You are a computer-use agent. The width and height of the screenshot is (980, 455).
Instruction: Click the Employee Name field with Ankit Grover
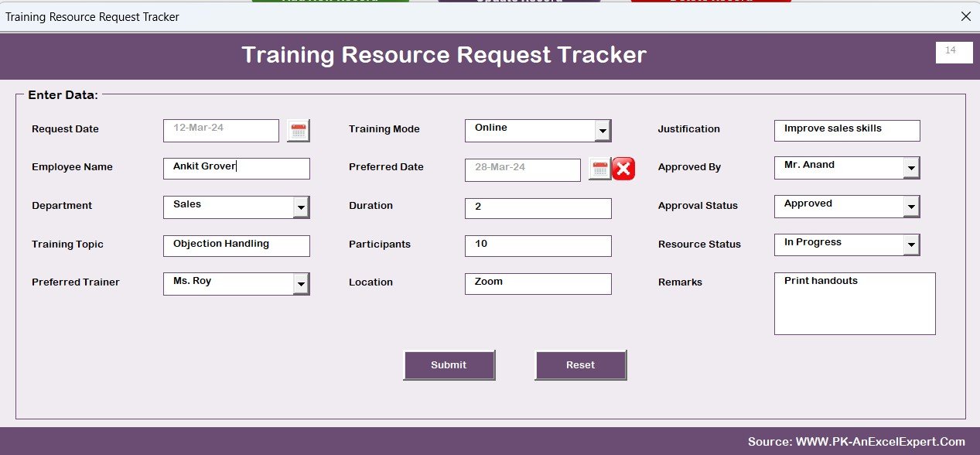237,169
